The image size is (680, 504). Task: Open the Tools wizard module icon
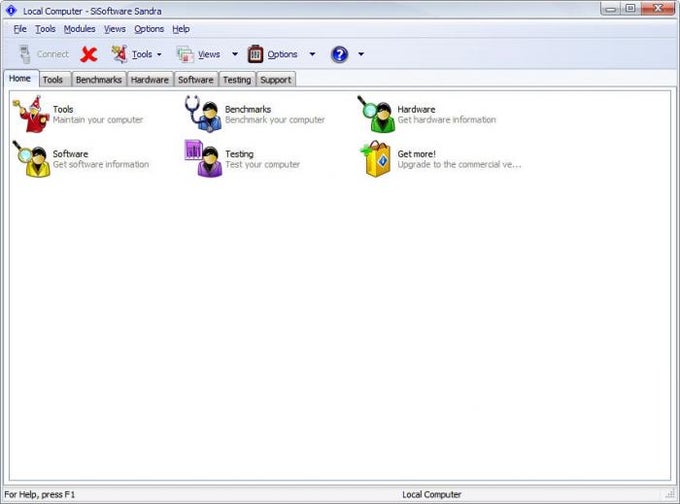point(31,114)
